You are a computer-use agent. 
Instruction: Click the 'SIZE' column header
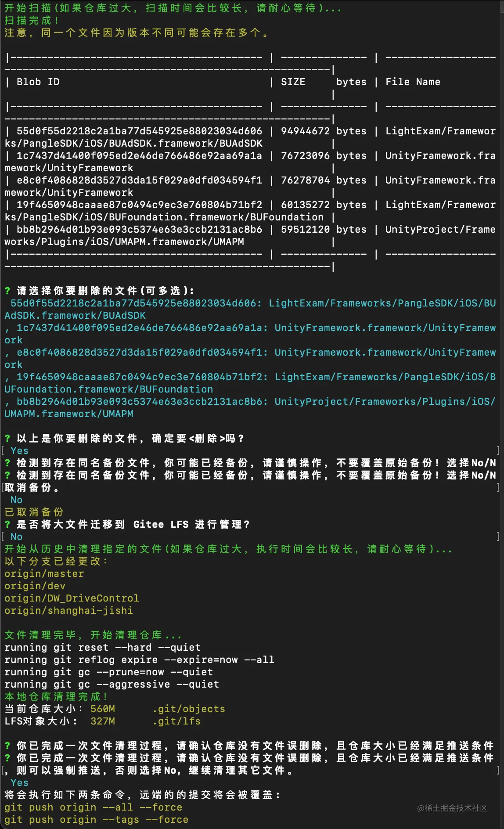tap(293, 82)
